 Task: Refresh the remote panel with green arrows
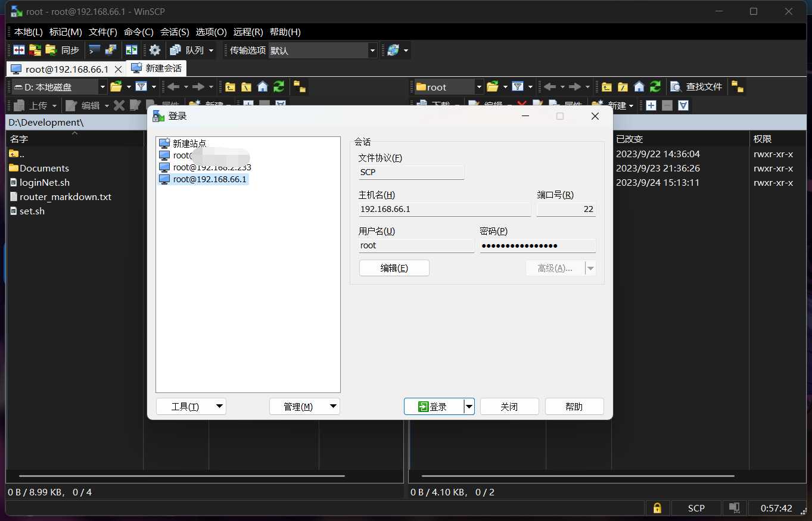(655, 87)
